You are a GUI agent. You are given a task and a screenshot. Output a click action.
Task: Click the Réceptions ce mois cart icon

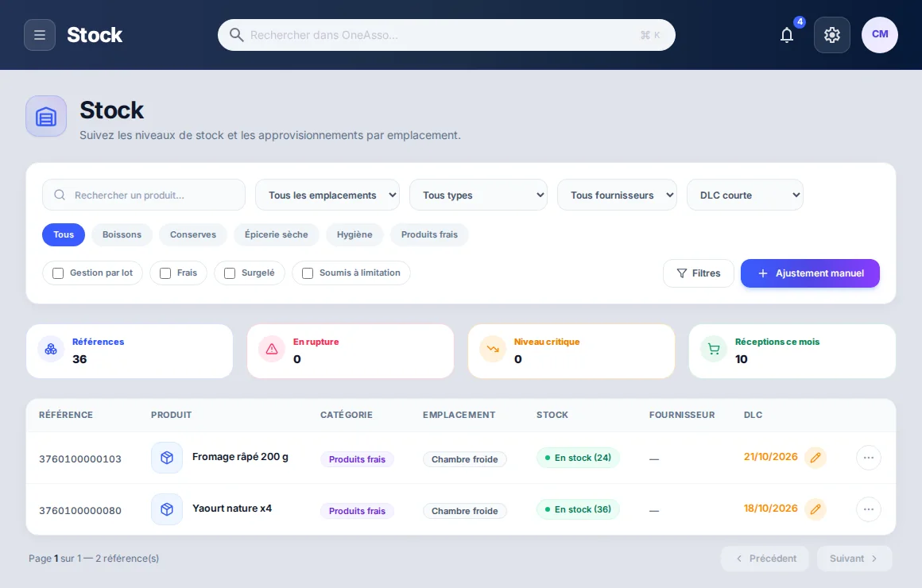click(x=714, y=350)
